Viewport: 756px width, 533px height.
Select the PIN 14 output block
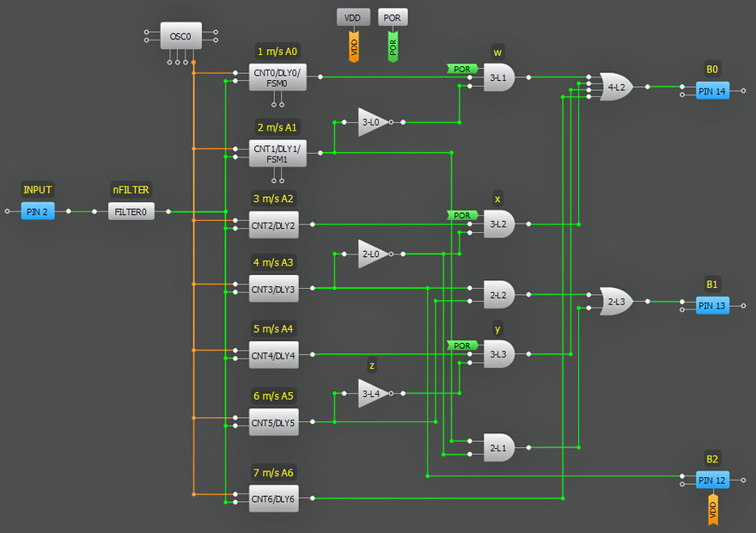pos(711,91)
